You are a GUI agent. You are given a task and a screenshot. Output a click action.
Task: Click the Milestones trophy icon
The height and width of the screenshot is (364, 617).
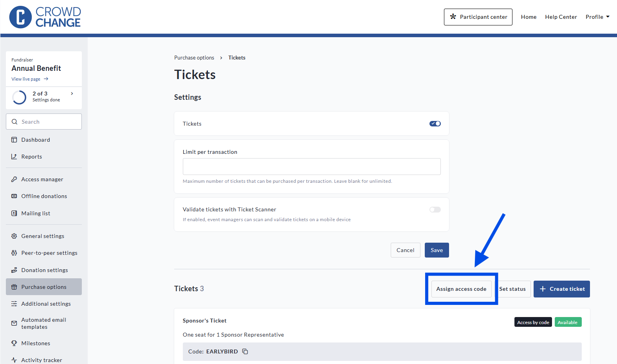tap(14, 343)
